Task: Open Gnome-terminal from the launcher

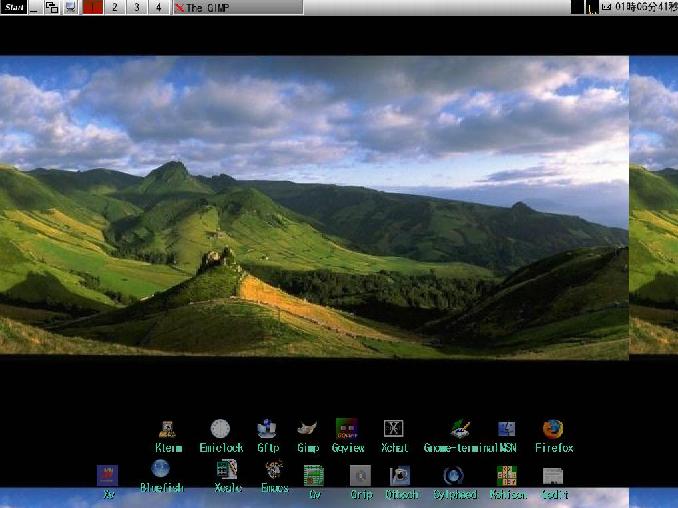Action: coord(459,430)
